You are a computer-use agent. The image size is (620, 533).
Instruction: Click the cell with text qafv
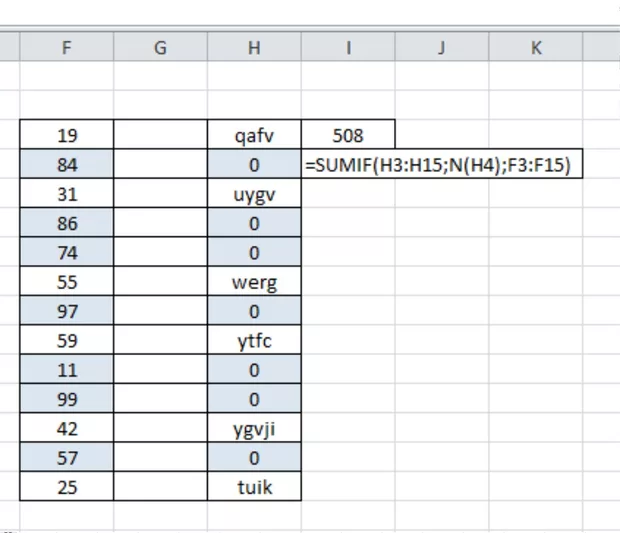click(254, 135)
